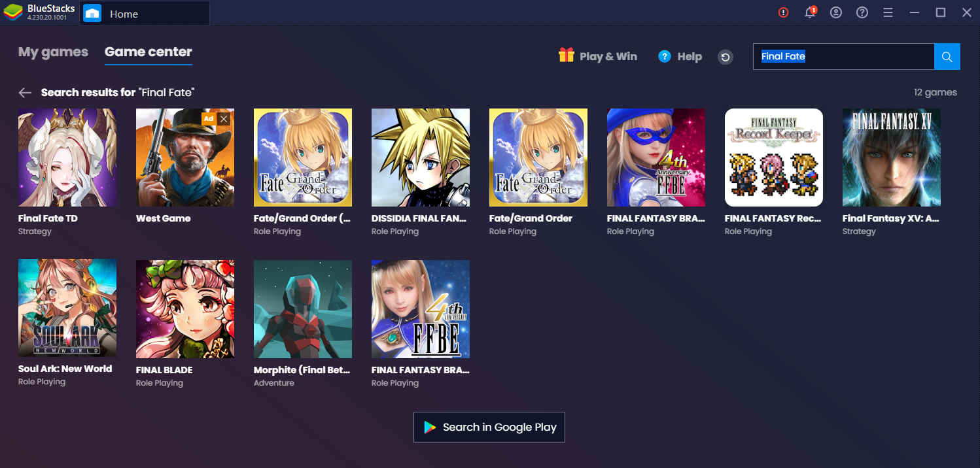Click inside the search field containing Final Fate
This screenshot has height=468, width=980.
coord(843,56)
